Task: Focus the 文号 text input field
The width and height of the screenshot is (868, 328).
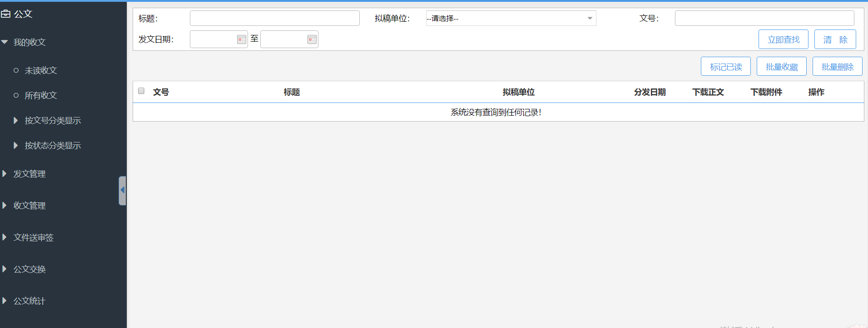Action: tap(764, 19)
